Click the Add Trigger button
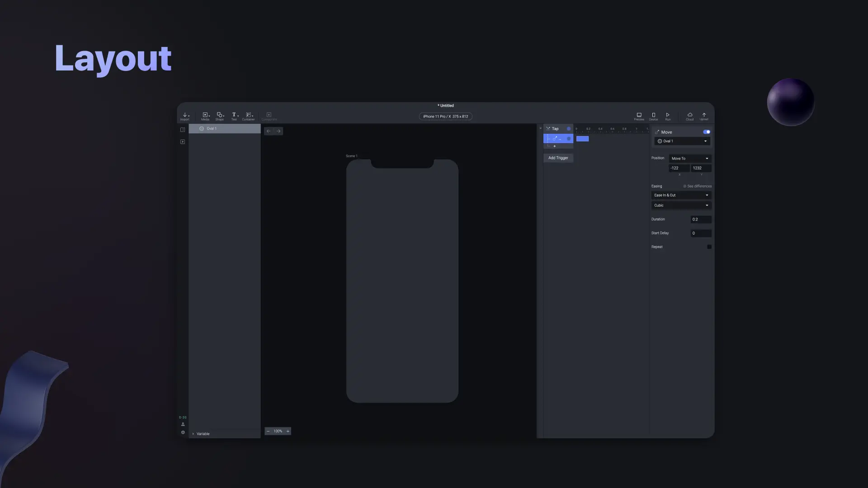Image resolution: width=868 pixels, height=488 pixels. coord(558,158)
